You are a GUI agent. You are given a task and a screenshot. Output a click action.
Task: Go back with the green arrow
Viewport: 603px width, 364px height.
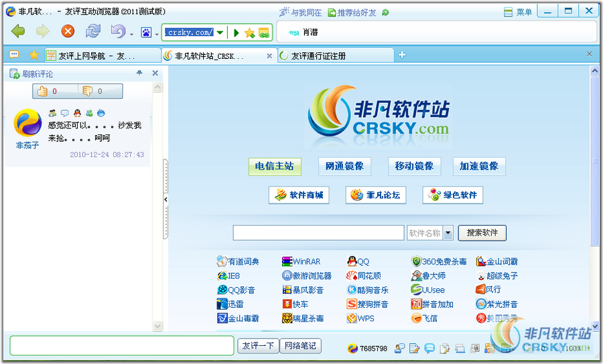point(18,31)
